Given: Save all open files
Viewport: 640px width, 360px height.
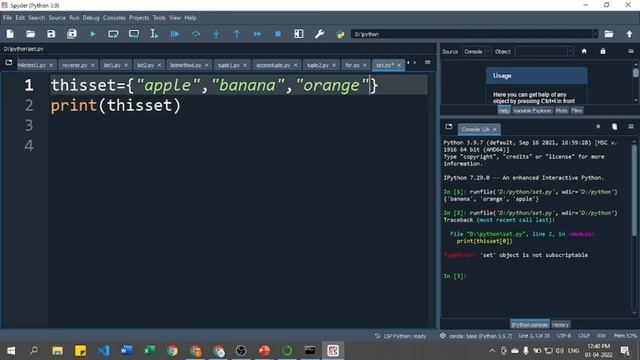Looking at the screenshot, I should click(72, 34).
